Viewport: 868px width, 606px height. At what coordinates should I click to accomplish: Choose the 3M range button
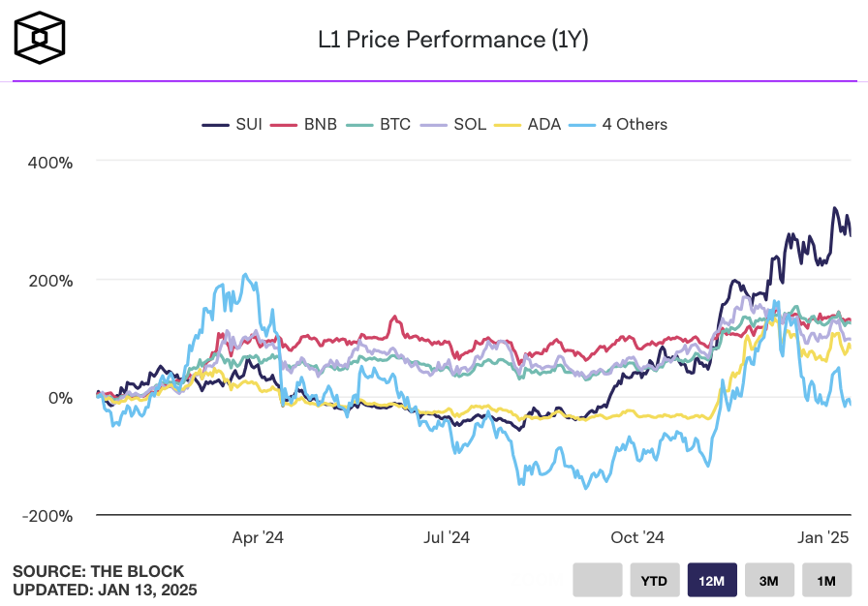[x=769, y=581]
